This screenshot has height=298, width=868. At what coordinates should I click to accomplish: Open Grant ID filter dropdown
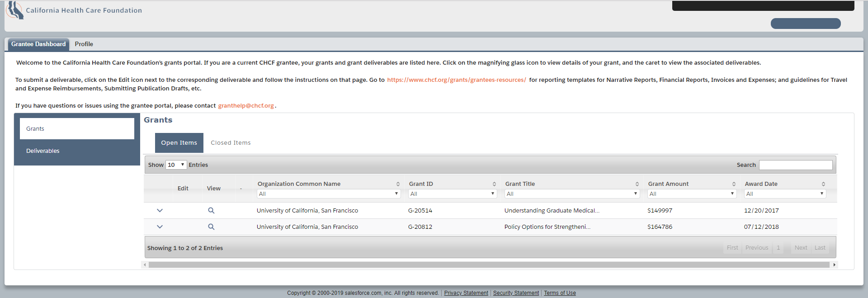[453, 194]
